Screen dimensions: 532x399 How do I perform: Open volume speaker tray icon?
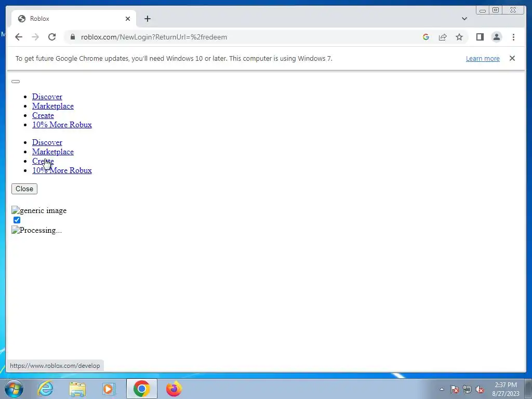coord(480,389)
